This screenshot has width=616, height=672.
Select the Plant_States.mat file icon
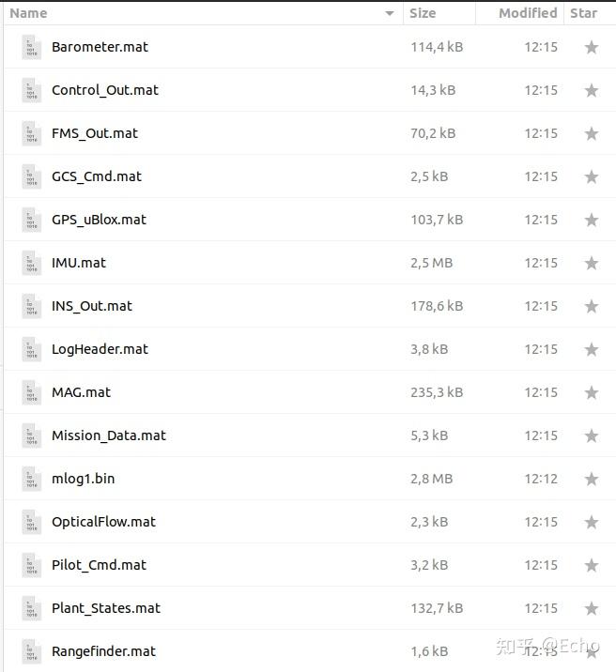pyautogui.click(x=32, y=608)
